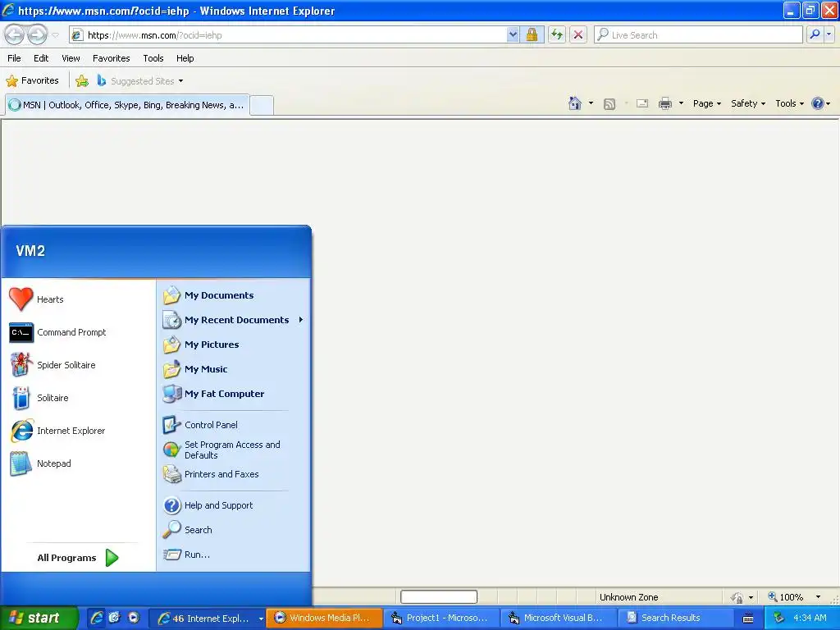Open the View menu

[x=71, y=58]
